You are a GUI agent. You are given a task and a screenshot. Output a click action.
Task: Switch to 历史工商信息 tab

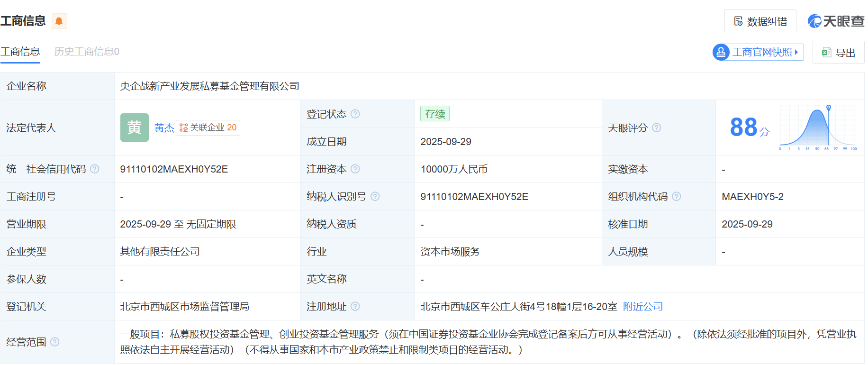point(86,52)
